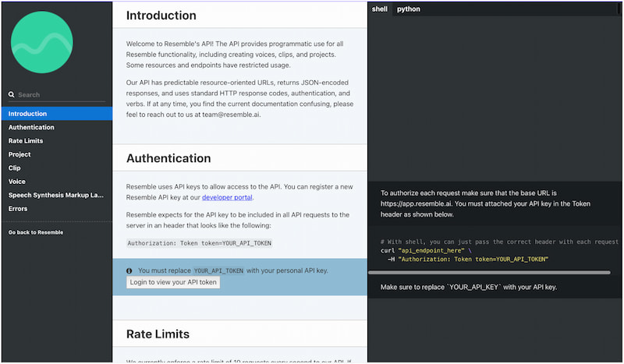Click the info icon in the blue notice

coord(129,270)
